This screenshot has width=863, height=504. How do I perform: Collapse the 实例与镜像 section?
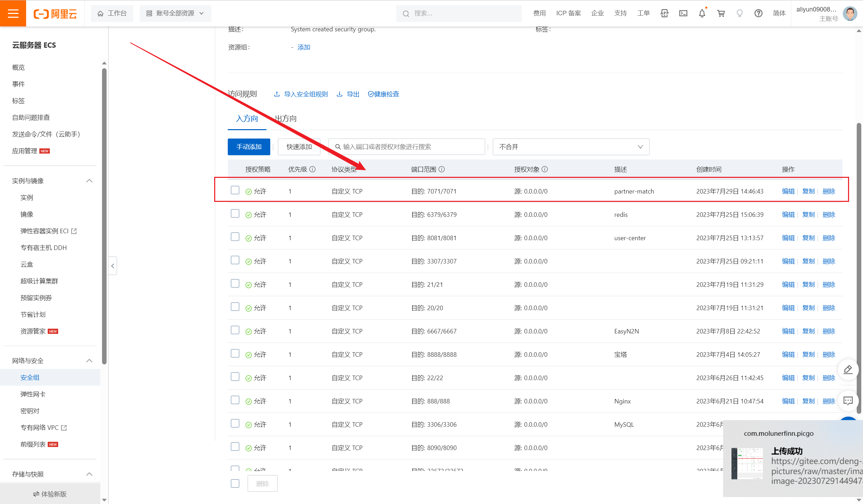click(89, 181)
